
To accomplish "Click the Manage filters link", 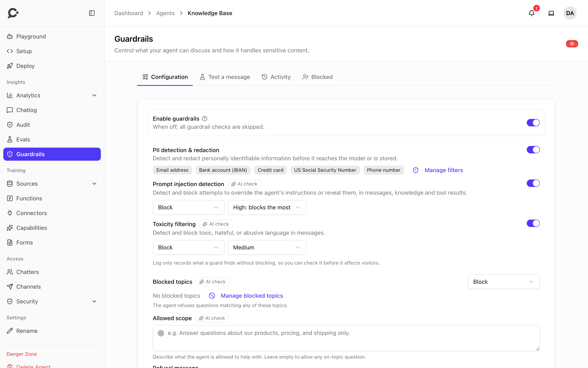I will tap(438, 170).
